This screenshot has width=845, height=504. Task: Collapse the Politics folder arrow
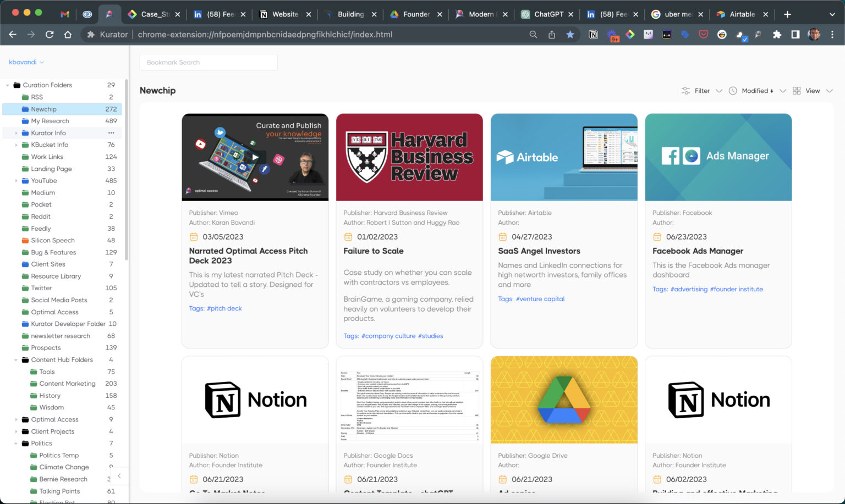coord(16,444)
